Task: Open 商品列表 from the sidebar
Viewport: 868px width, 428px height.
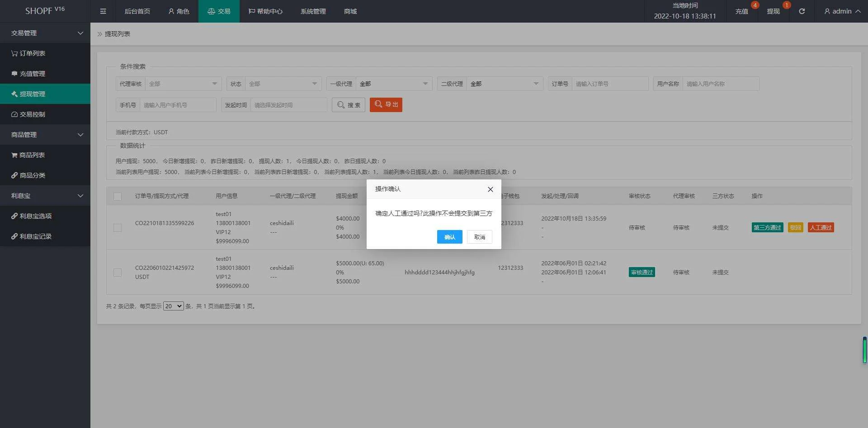Action: tap(32, 155)
